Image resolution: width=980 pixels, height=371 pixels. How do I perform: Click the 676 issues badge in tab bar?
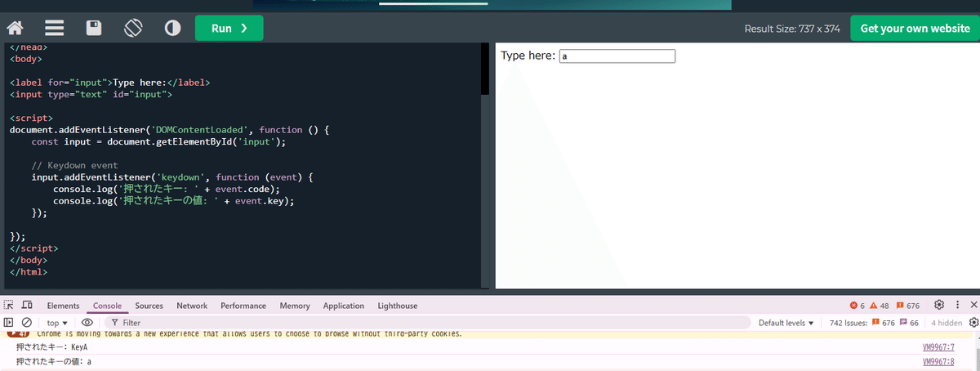(x=907, y=306)
